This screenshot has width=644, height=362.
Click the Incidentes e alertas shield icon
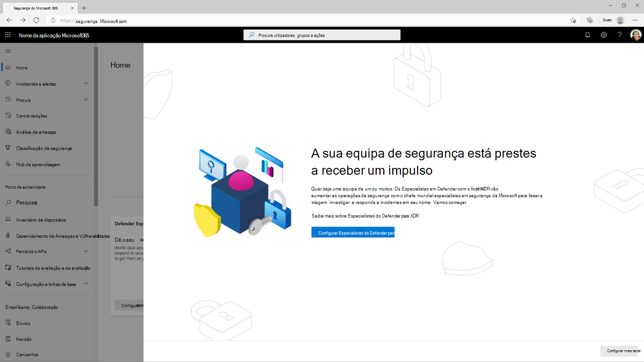(x=8, y=84)
